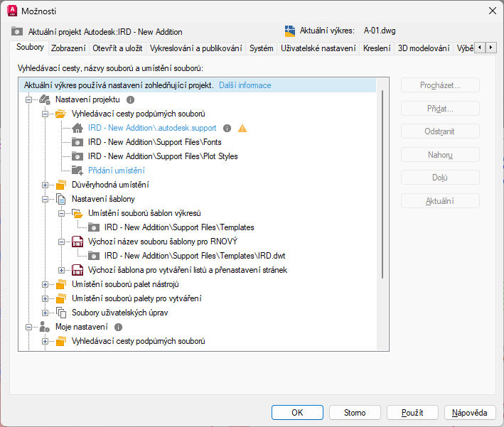
Task: Open the Otevřít a uložit tab
Action: [x=117, y=48]
